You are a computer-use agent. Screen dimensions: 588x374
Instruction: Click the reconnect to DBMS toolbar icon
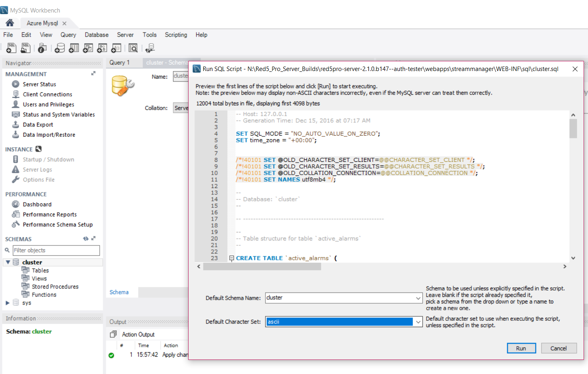pos(150,48)
